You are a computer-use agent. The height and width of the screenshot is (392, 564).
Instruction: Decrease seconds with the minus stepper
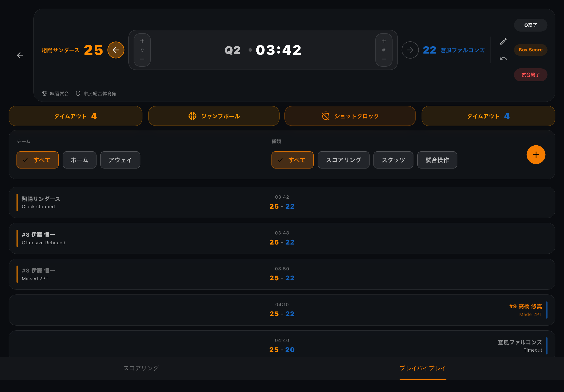(x=384, y=59)
